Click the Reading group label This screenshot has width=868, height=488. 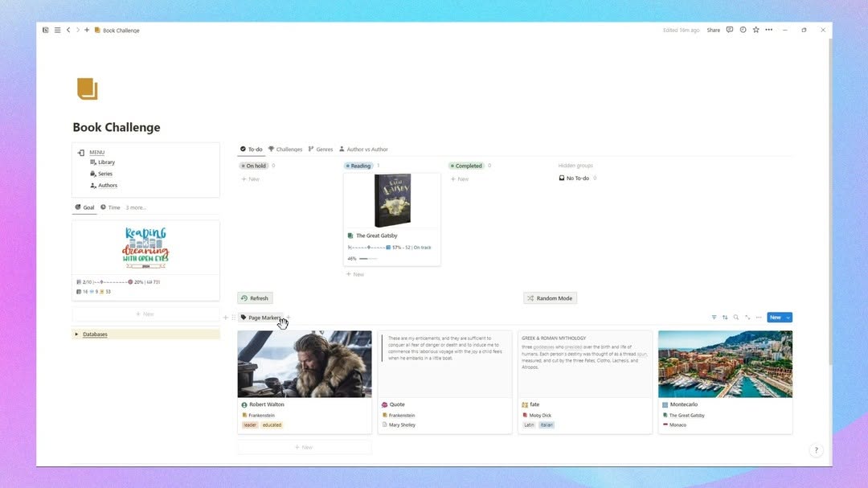(358, 166)
